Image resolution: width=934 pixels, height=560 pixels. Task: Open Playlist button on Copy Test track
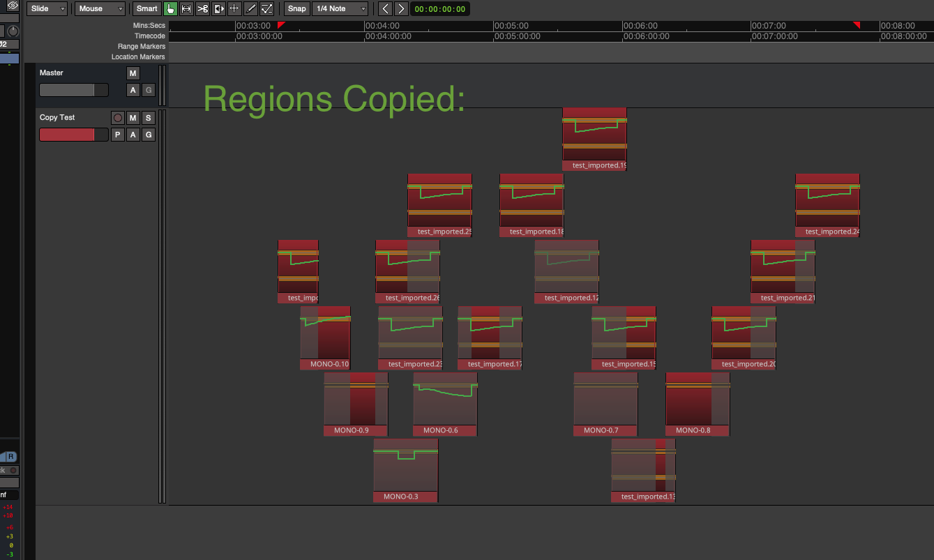[118, 135]
